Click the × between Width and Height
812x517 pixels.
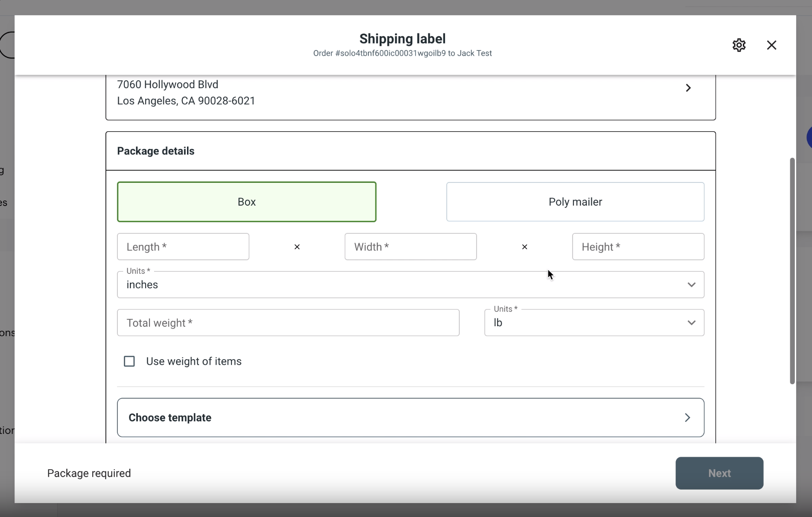tap(524, 247)
